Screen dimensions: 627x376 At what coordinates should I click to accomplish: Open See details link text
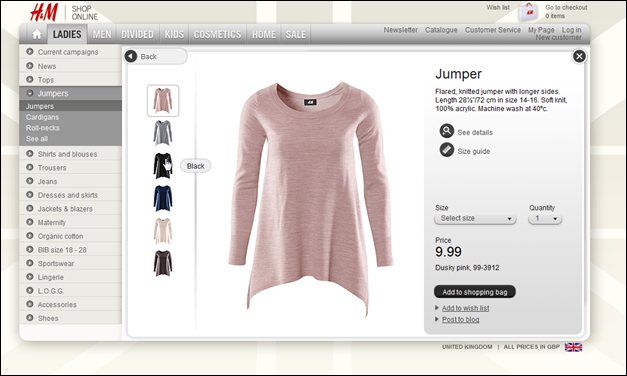475,132
